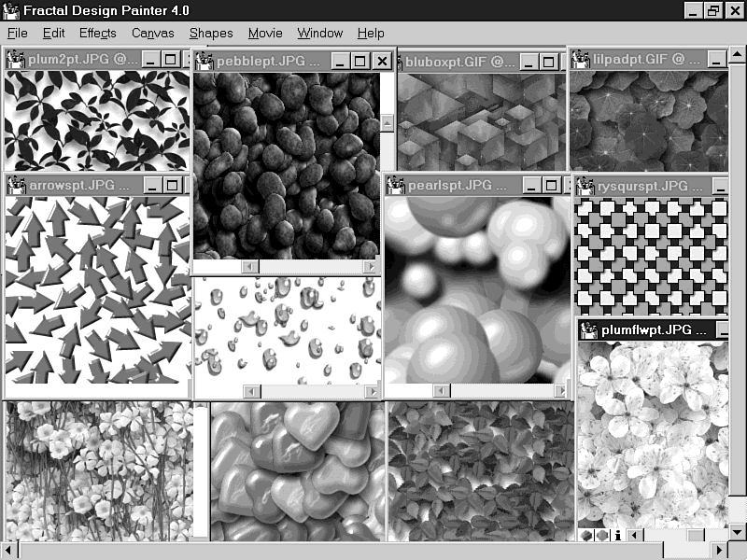Image resolution: width=747 pixels, height=560 pixels.
Task: Click scroll-up arrow in pebblept.JPG window
Action: (x=388, y=121)
